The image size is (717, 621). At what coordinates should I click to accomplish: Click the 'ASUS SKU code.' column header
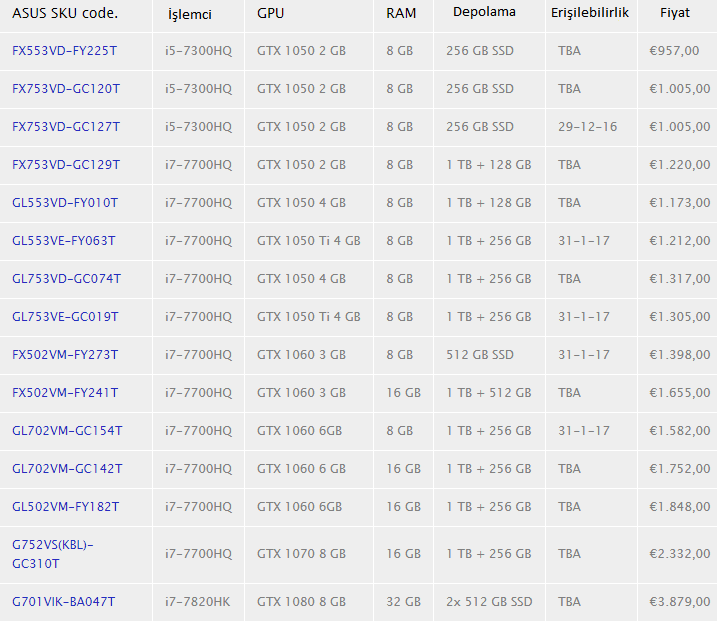coord(65,13)
